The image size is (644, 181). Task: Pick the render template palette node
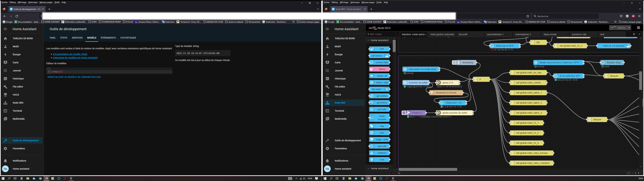[379, 118]
